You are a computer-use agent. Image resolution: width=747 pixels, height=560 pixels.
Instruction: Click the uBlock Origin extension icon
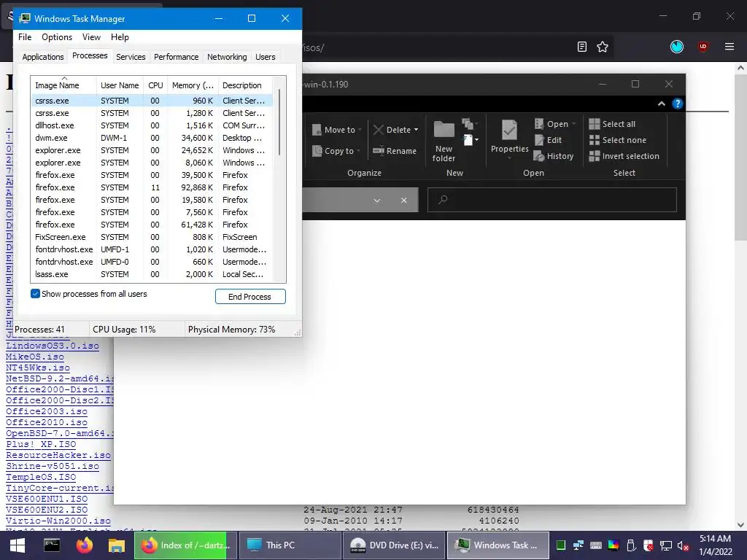[x=703, y=47]
